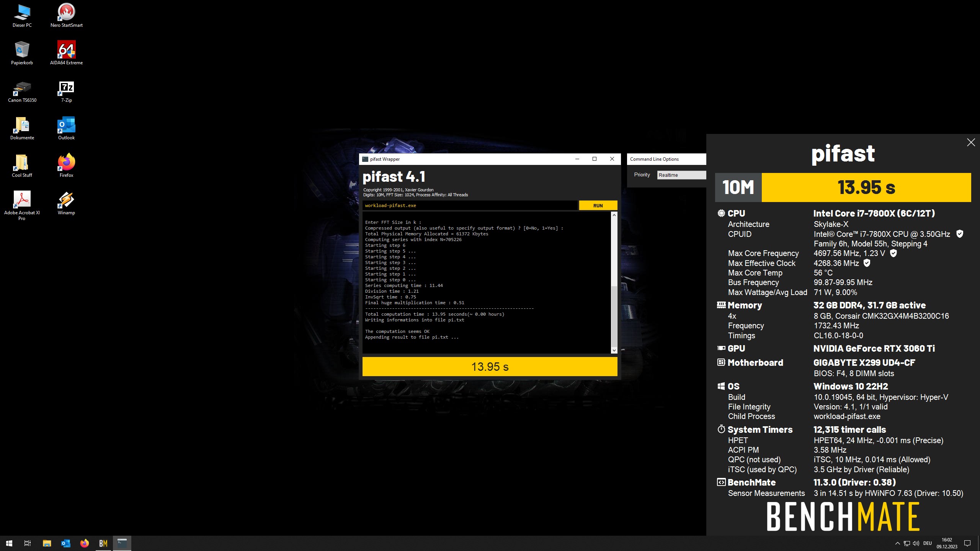Click the 13.95 s score in BenchMate panel

coord(866,187)
